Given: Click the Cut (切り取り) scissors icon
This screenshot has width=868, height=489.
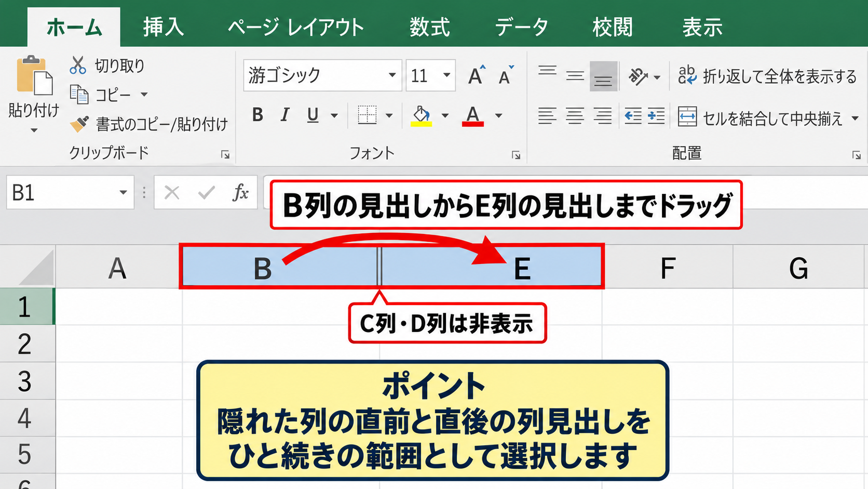Looking at the screenshot, I should (78, 65).
